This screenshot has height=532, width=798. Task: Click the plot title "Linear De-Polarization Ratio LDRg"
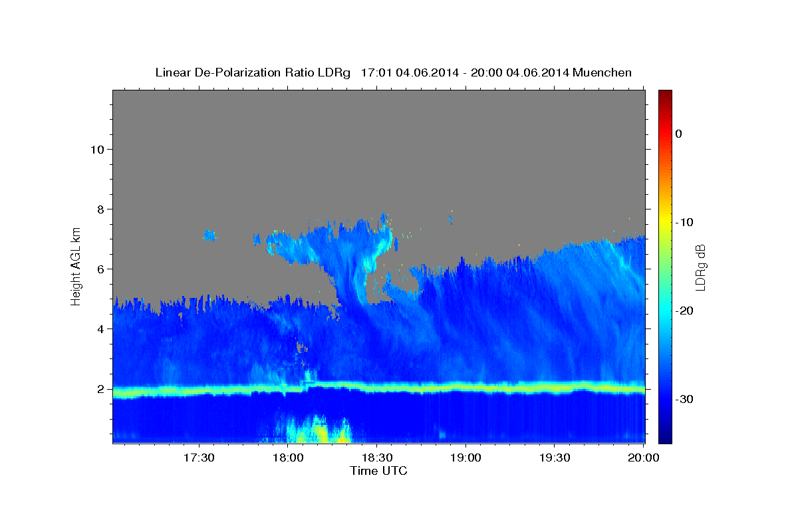253,72
